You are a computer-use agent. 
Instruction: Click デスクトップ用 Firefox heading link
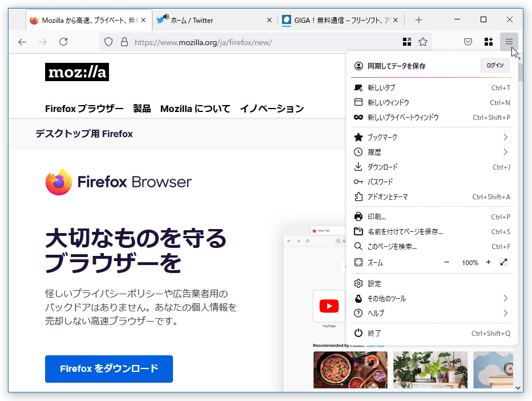pos(84,134)
